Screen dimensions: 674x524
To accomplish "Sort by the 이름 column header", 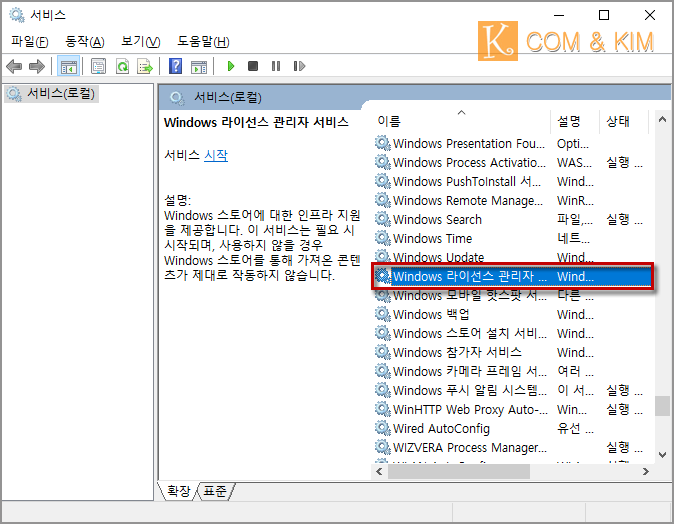I will point(462,122).
